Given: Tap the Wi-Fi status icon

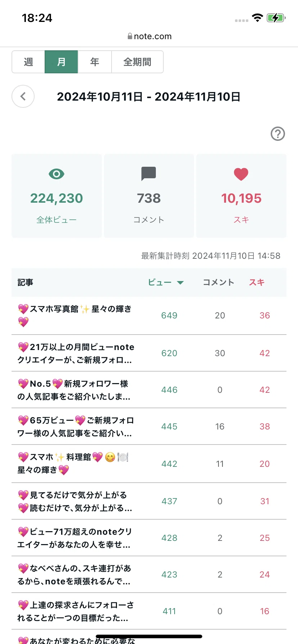Looking at the screenshot, I should point(257,18).
